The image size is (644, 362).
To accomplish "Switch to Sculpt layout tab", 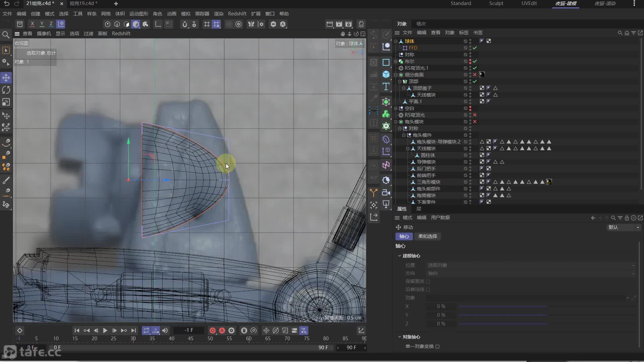I will click(x=496, y=3).
